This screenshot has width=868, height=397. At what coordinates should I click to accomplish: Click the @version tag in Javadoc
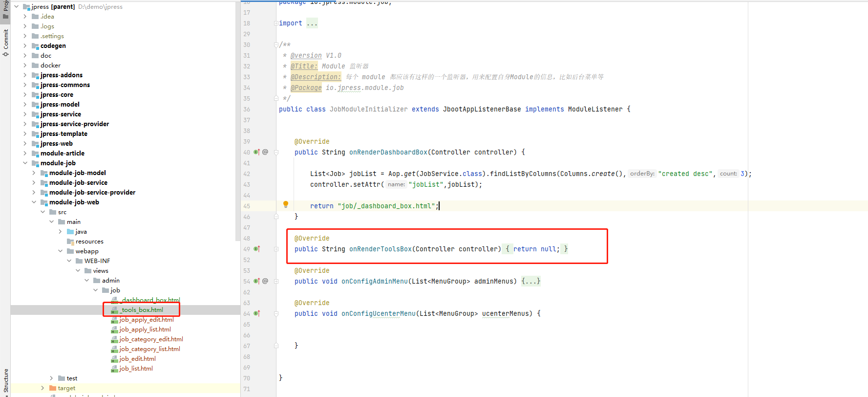pos(306,55)
